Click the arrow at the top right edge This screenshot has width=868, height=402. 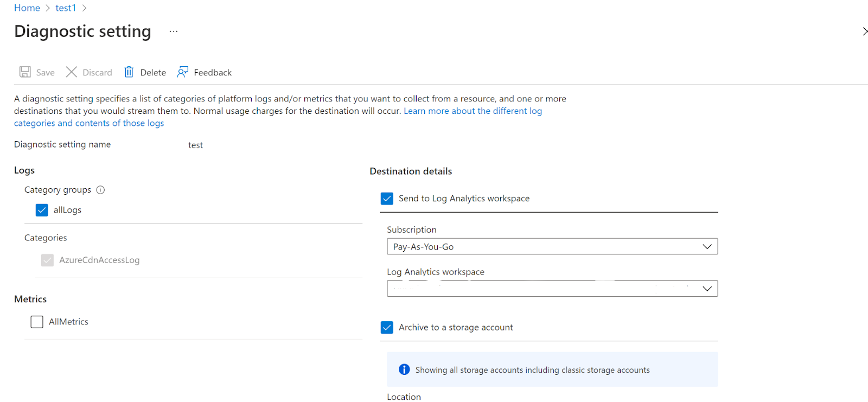coord(864,31)
